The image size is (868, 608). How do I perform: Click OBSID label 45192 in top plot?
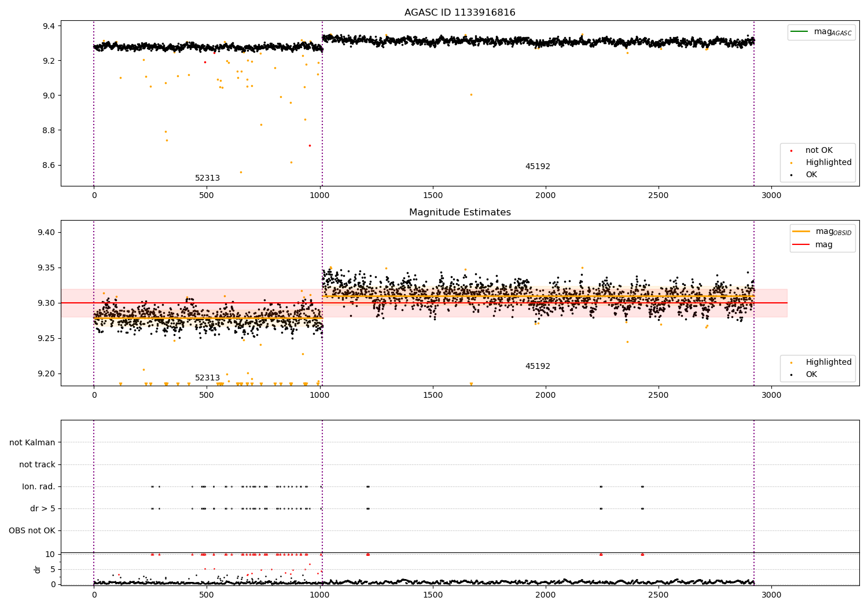pyautogui.click(x=538, y=167)
